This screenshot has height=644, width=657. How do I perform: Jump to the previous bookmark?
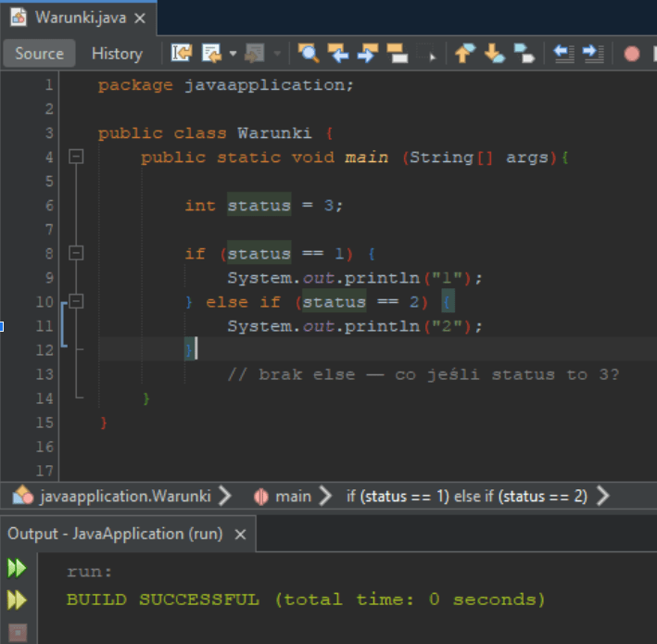coord(464,54)
